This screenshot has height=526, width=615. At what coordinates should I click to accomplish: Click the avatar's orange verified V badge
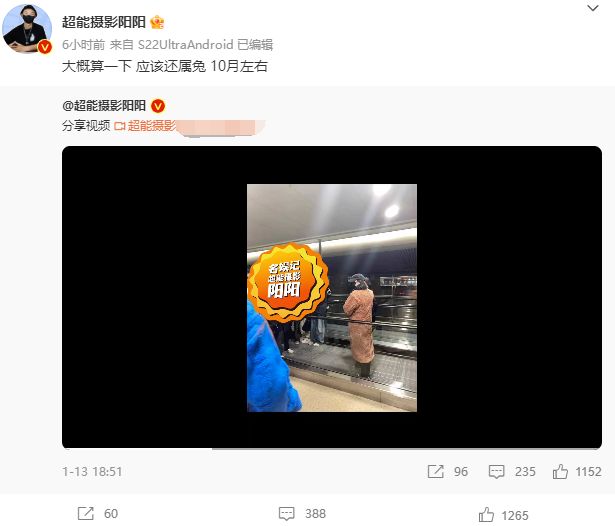(45, 47)
